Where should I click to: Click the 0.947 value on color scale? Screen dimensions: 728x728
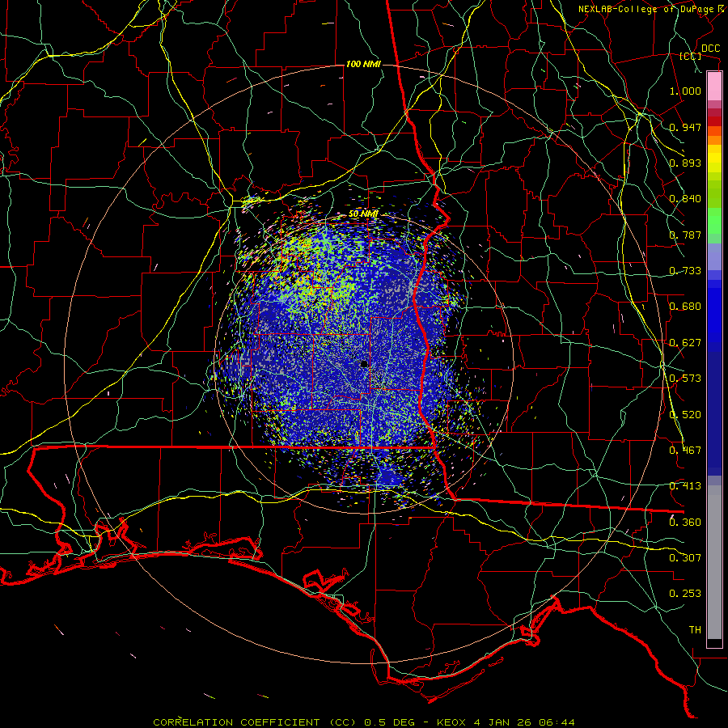click(x=685, y=127)
